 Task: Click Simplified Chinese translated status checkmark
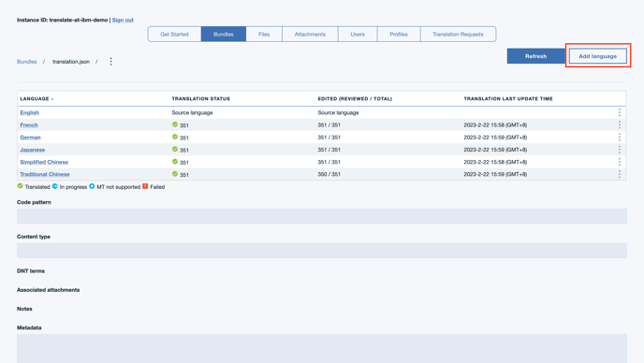tap(175, 161)
